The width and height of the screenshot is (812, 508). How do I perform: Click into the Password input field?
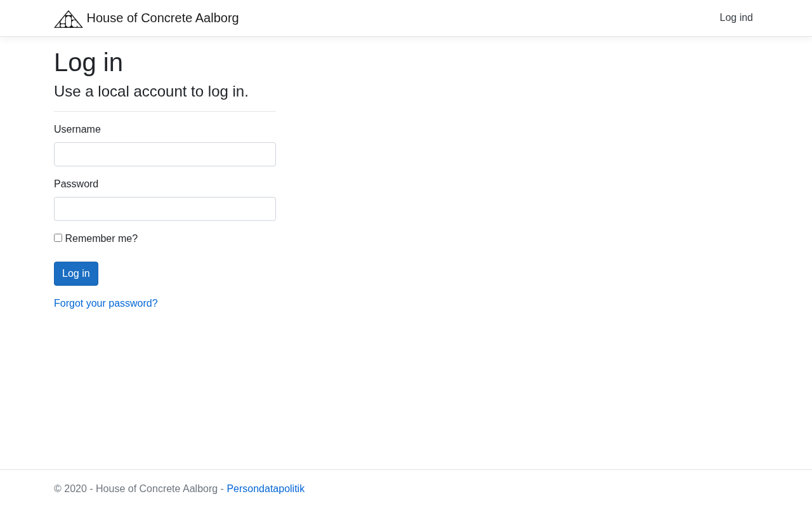[165, 209]
